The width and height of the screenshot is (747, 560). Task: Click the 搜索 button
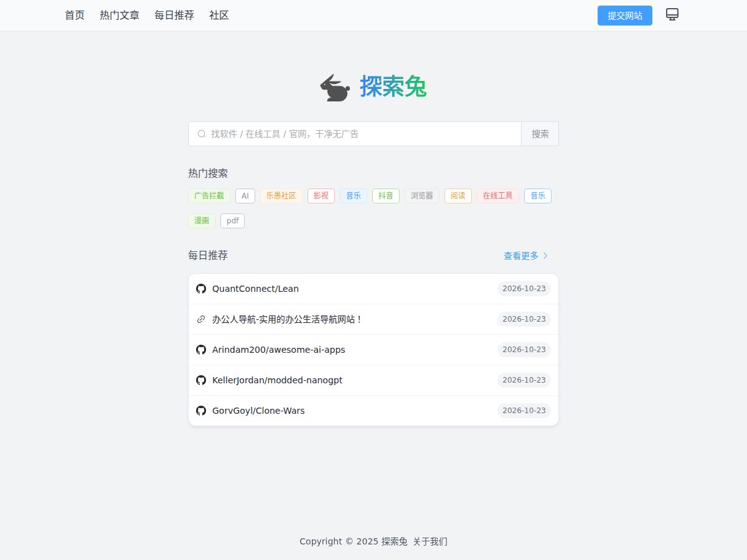coord(540,134)
